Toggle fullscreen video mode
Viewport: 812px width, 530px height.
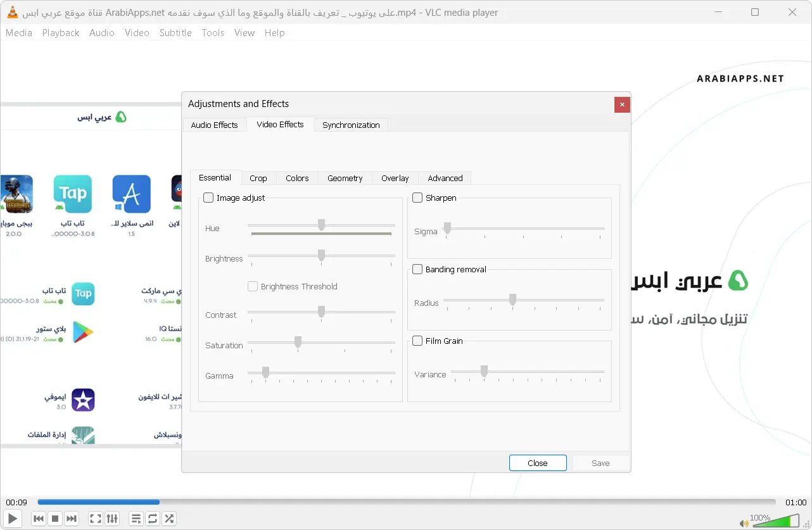point(95,518)
